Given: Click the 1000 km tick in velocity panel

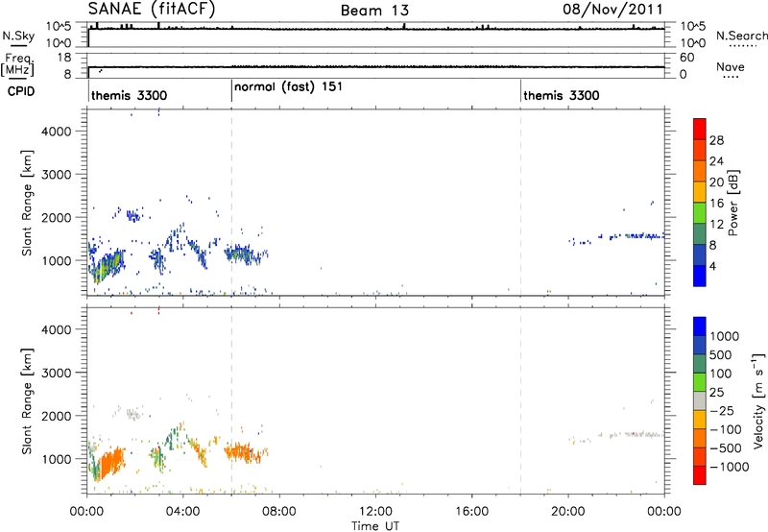Looking at the screenshot, I should (x=56, y=459).
